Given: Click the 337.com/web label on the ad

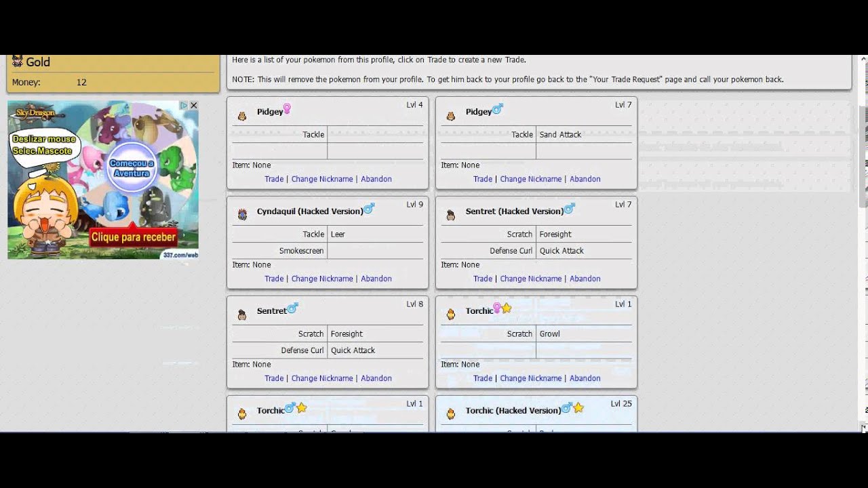Looking at the screenshot, I should click(180, 255).
